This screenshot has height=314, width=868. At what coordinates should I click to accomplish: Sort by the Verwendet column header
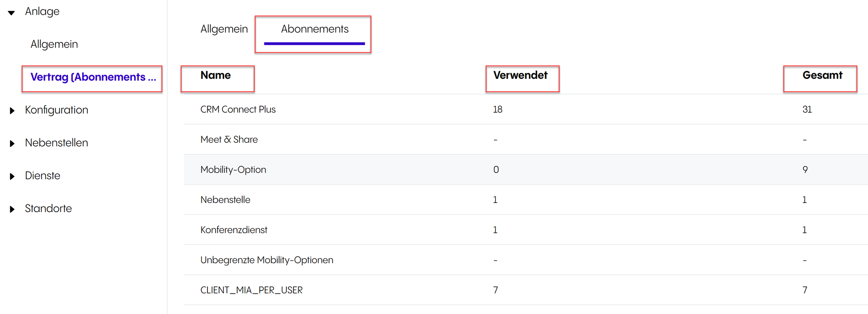pos(520,75)
